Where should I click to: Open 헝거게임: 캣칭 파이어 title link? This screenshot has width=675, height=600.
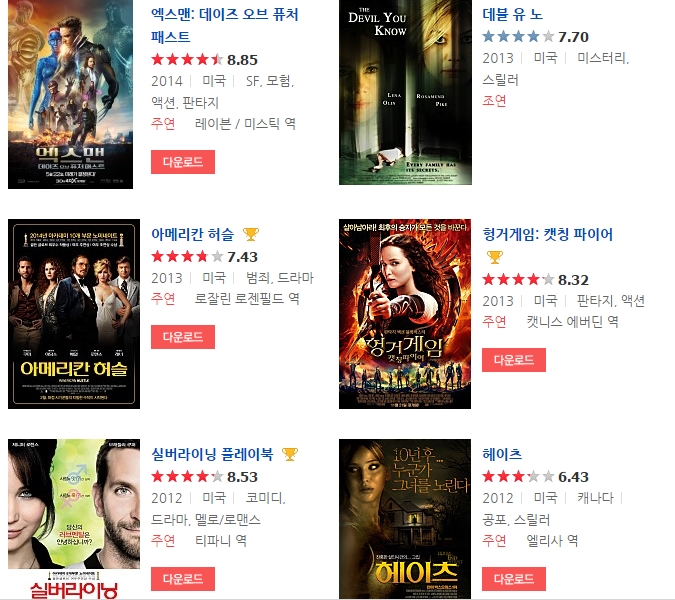[x=548, y=235]
